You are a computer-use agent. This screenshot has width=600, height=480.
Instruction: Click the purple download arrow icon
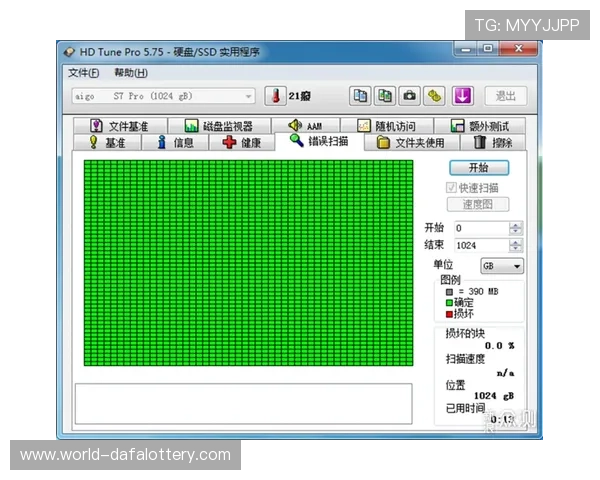coord(462,96)
